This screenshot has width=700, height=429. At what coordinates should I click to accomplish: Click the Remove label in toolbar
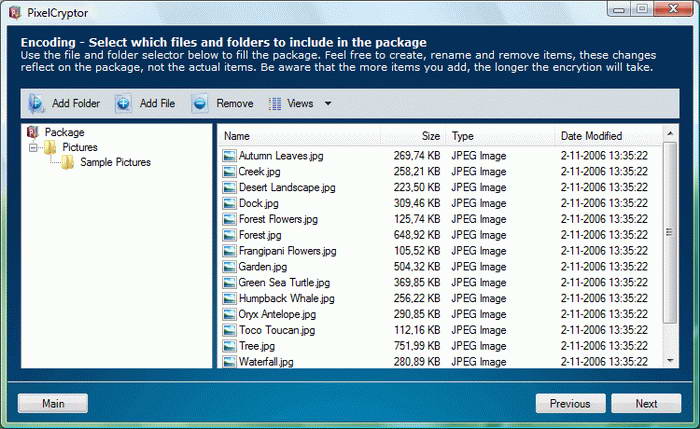(235, 104)
